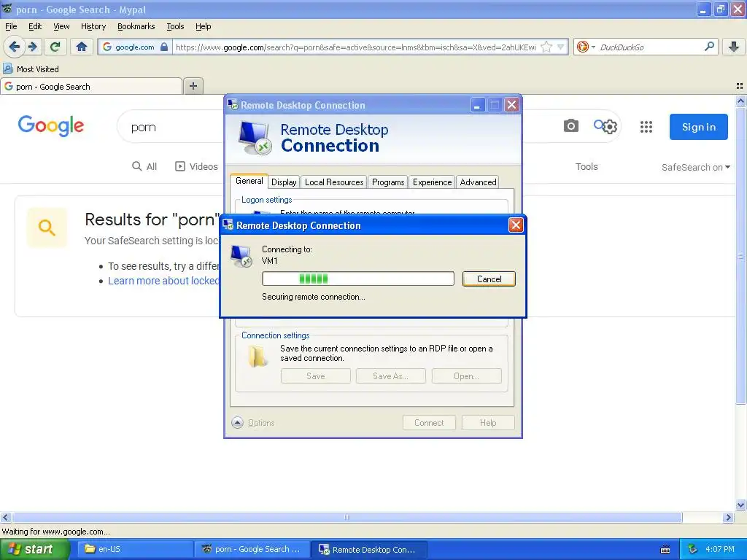
Task: Open the Google apps grid icon
Action: click(x=646, y=127)
